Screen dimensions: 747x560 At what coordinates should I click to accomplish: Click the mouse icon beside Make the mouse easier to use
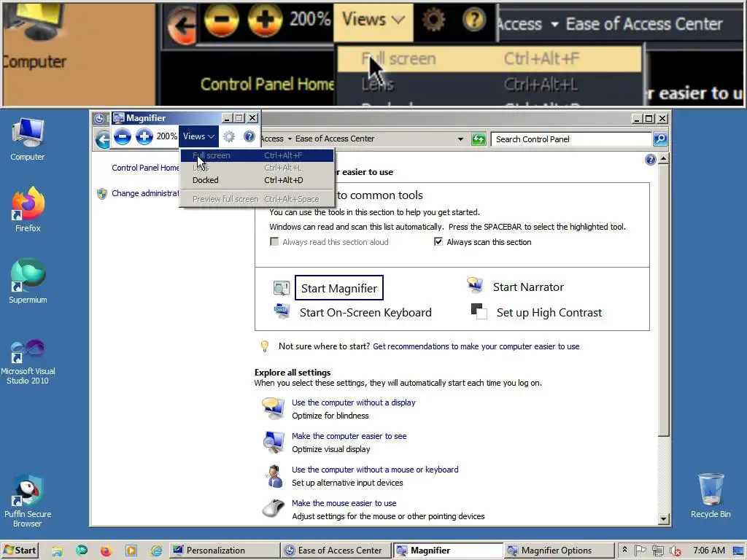[274, 508]
